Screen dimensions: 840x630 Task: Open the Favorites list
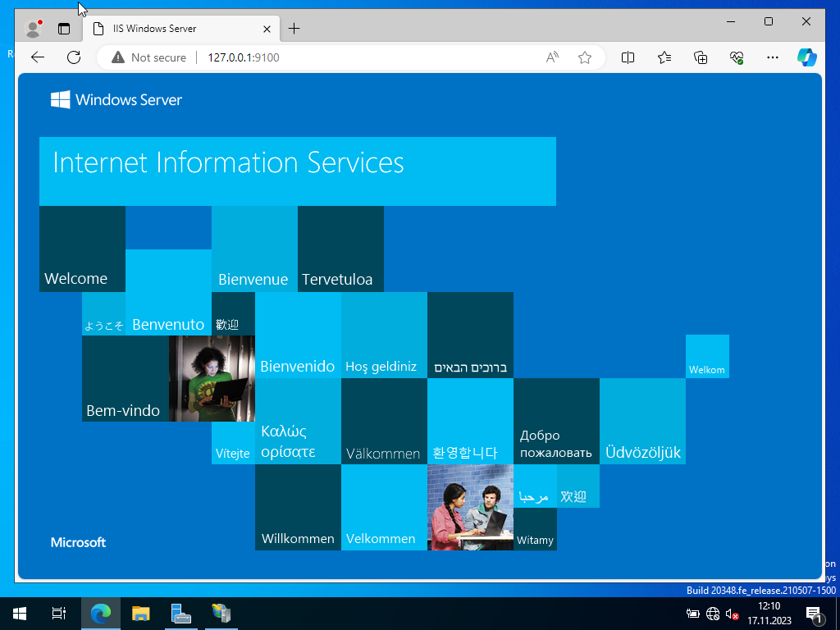click(664, 57)
